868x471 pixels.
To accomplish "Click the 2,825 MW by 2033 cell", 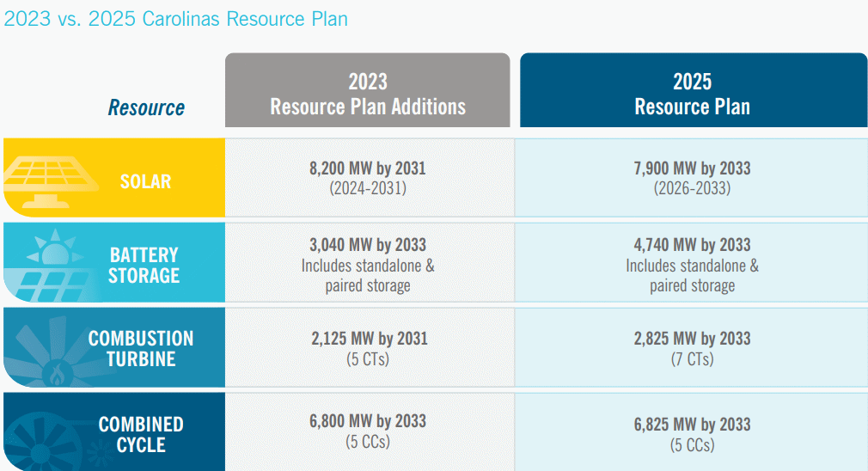I will click(692, 347).
